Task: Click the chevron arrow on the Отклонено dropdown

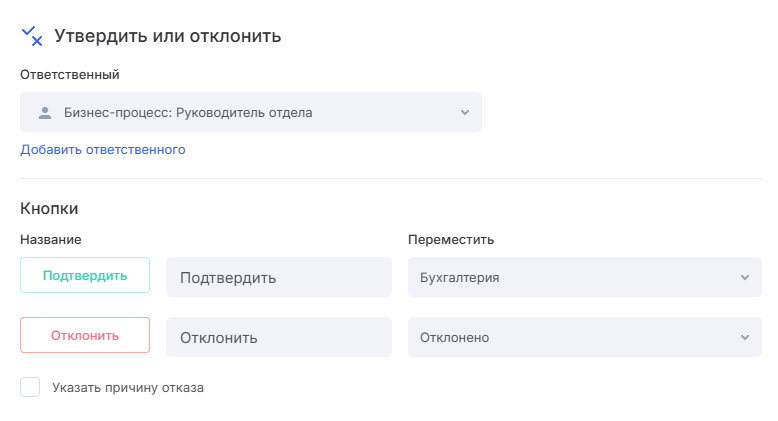Action: point(744,338)
